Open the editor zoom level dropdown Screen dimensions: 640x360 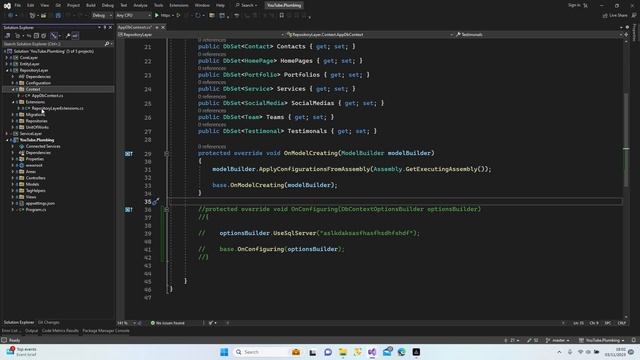coord(127,323)
